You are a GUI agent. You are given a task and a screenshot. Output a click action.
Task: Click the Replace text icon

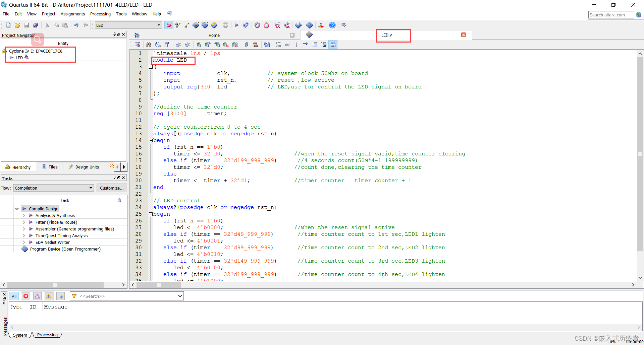pos(158,45)
